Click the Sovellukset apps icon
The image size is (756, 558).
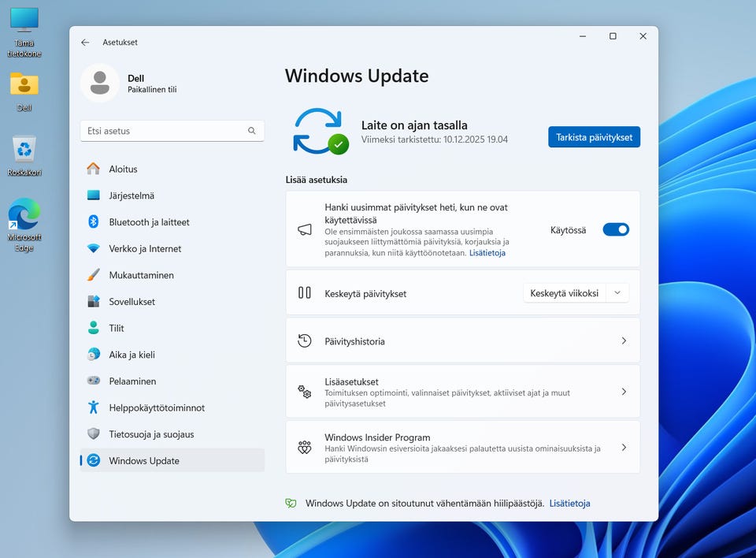pyautogui.click(x=94, y=302)
